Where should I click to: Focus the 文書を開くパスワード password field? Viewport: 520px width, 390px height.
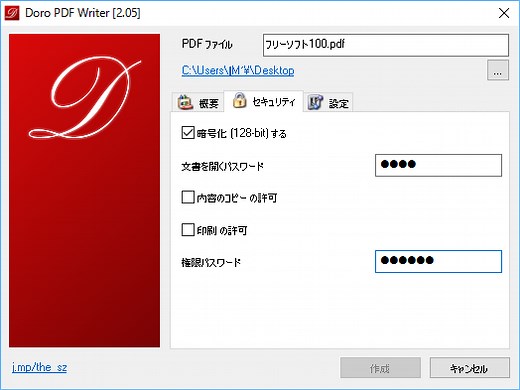point(438,165)
